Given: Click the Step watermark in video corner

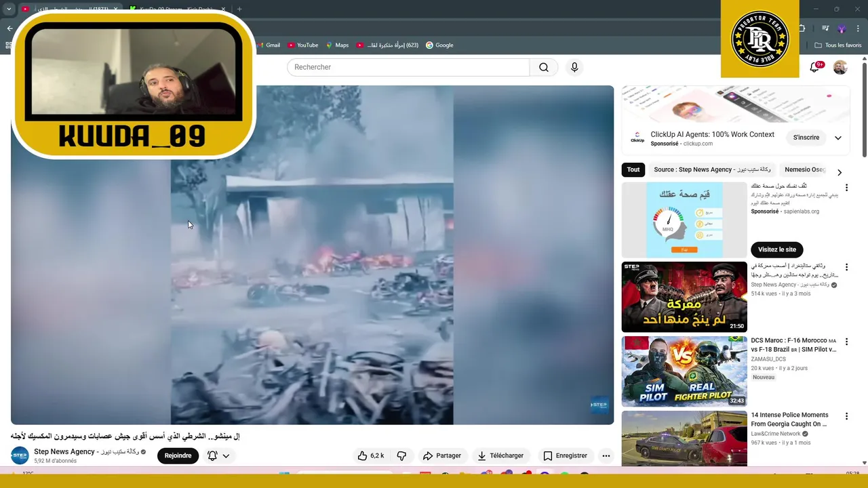Looking at the screenshot, I should tap(599, 405).
